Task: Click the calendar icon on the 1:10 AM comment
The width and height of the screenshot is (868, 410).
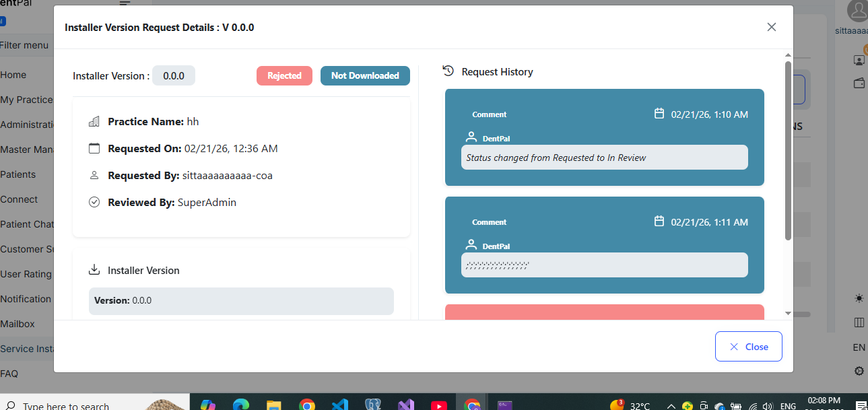Action: point(659,114)
